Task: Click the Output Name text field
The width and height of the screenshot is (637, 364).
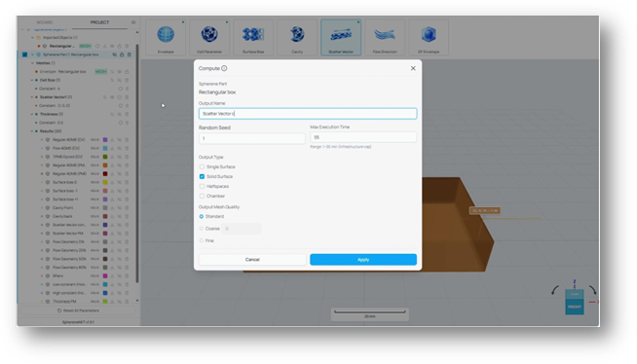Action: coord(308,114)
